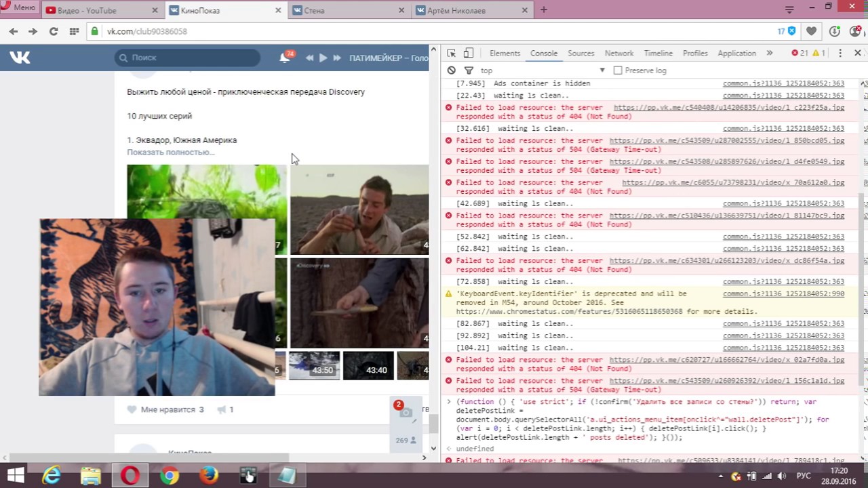
Task: Skip to next track in VK player
Action: click(336, 58)
